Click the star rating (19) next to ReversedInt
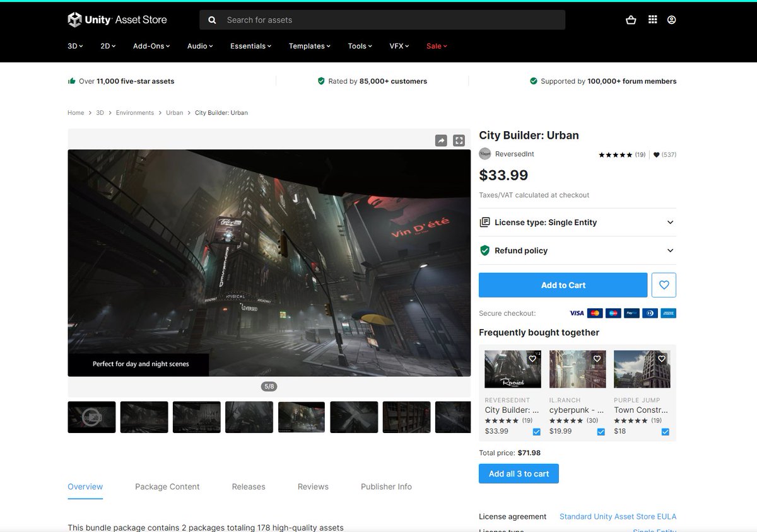 click(x=621, y=154)
